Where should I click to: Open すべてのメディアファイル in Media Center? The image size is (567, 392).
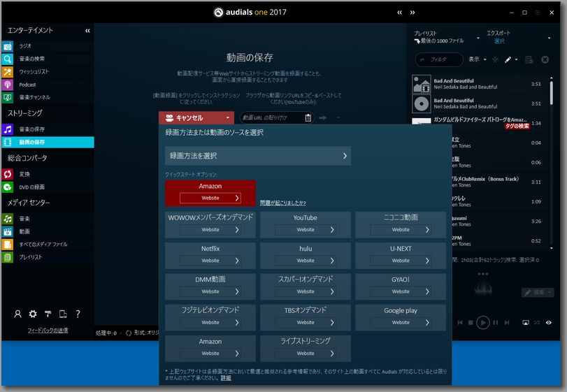[43, 244]
